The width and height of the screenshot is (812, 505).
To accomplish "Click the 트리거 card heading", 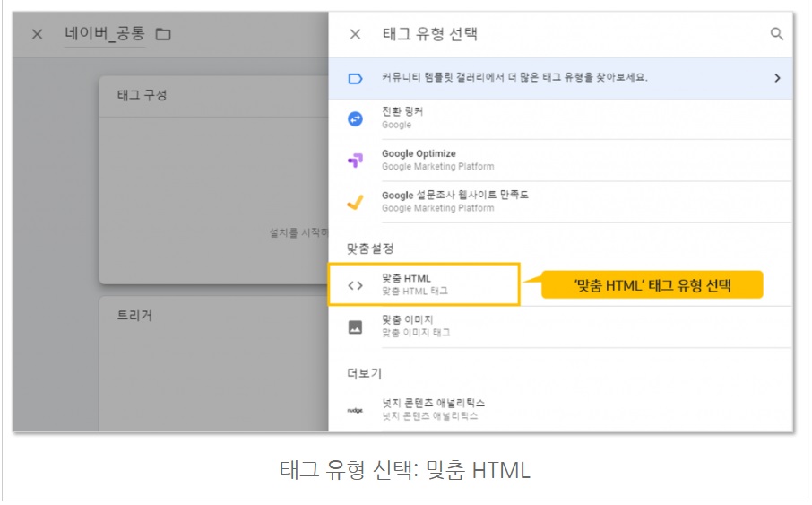I will 134,315.
